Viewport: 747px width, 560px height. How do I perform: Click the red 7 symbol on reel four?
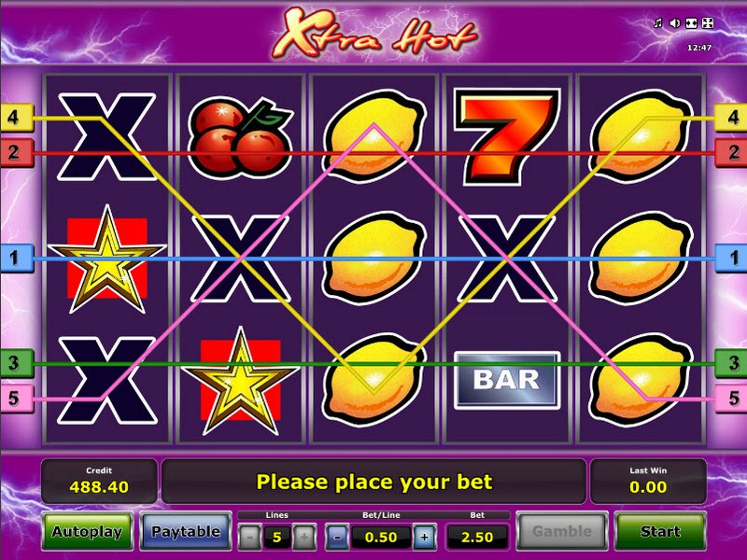point(506,136)
